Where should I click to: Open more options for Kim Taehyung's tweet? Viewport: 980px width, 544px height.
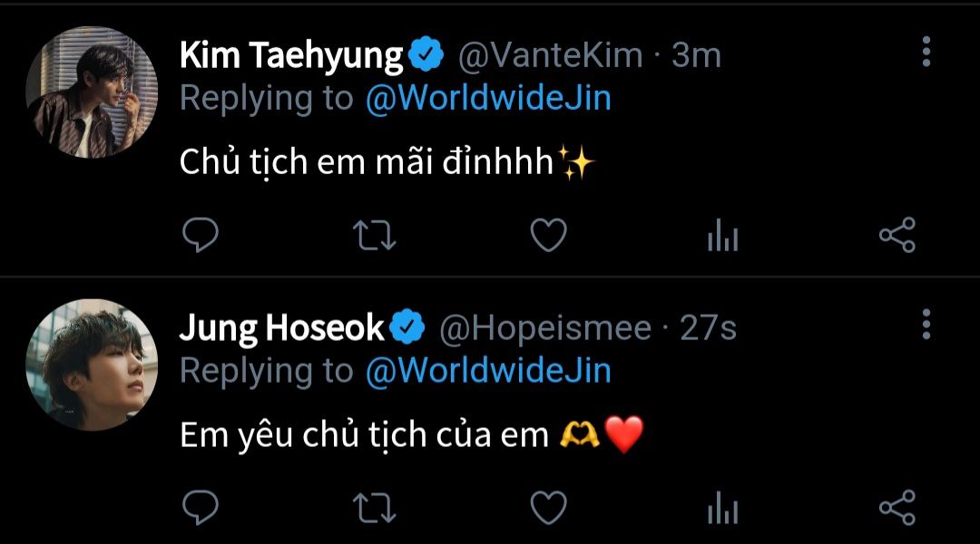click(926, 51)
